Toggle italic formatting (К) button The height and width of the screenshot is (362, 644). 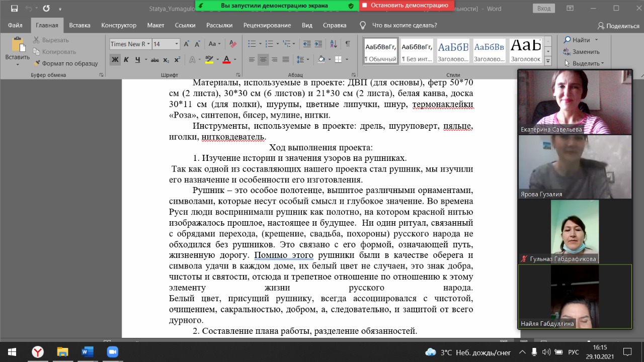tap(126, 60)
